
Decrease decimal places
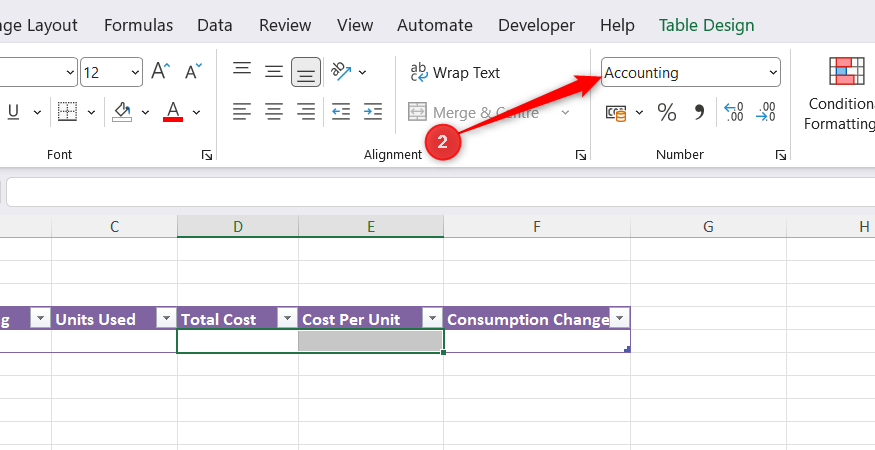coord(766,112)
